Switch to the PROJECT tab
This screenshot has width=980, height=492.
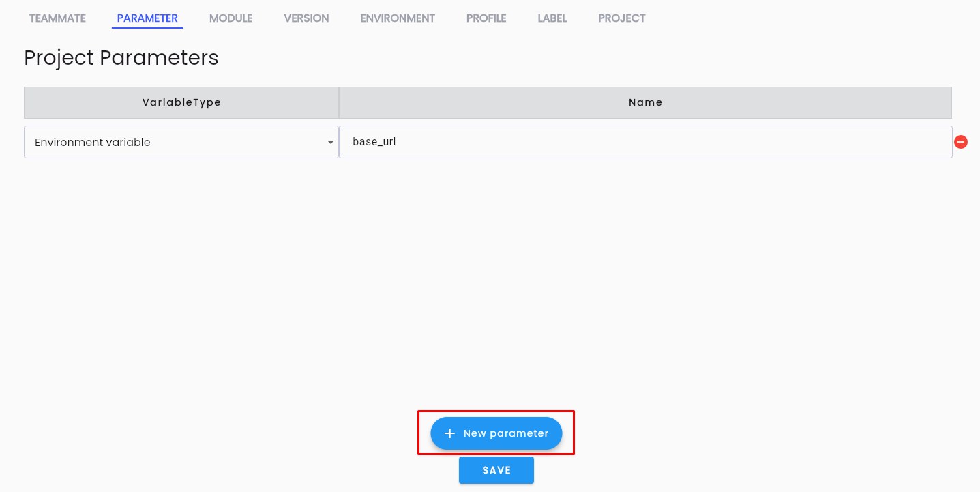click(622, 18)
